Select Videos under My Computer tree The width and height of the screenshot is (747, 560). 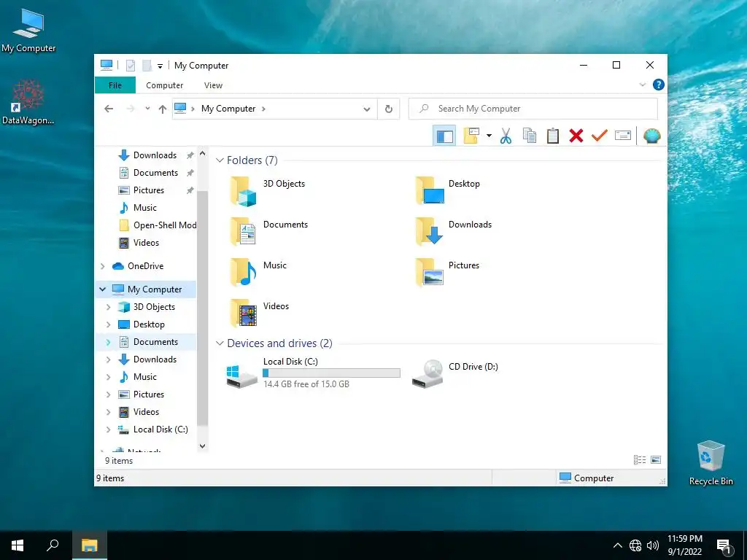[146, 412]
